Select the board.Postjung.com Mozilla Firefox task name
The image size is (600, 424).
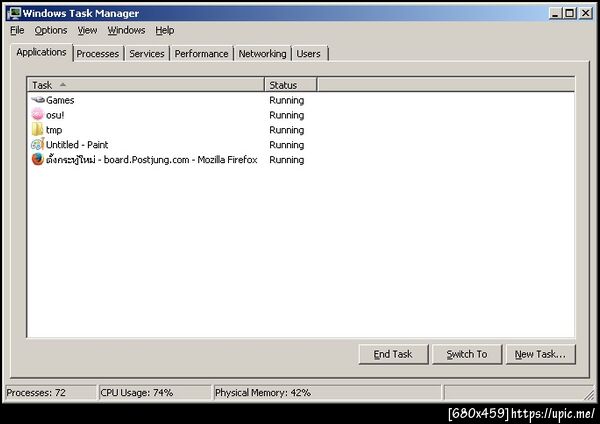[152, 160]
